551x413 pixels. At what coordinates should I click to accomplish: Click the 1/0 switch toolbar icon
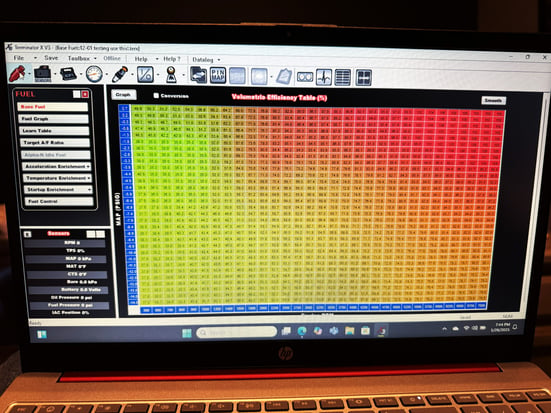pos(145,75)
